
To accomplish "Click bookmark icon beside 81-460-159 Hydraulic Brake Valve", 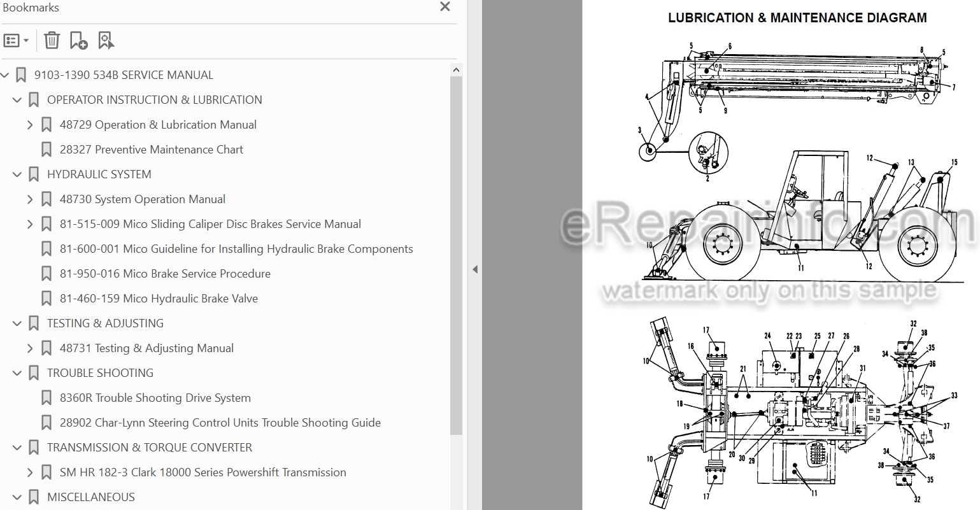I will pos(46,299).
